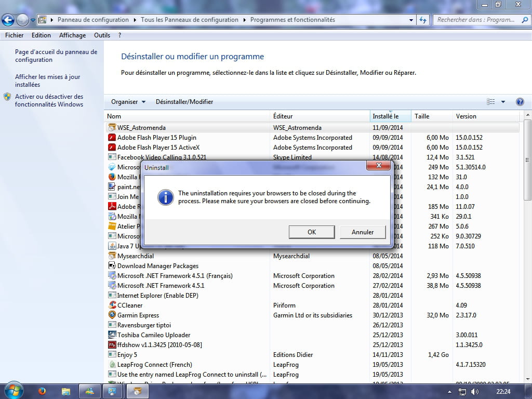The image size is (532, 399).
Task: Expand arrow after Panneau de configuration breadcrumb
Action: [x=135, y=20]
